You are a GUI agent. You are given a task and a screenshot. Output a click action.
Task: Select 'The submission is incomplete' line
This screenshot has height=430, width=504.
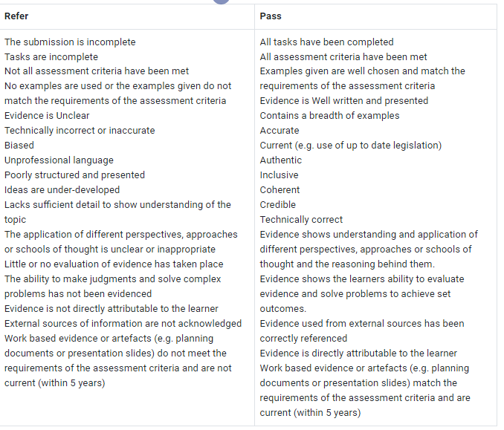tap(80, 42)
